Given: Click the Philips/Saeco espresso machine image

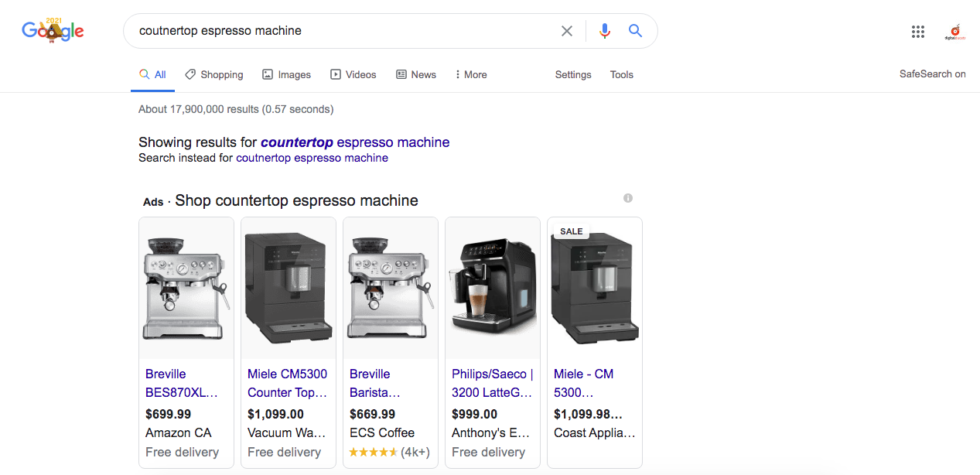Looking at the screenshot, I should [x=493, y=288].
